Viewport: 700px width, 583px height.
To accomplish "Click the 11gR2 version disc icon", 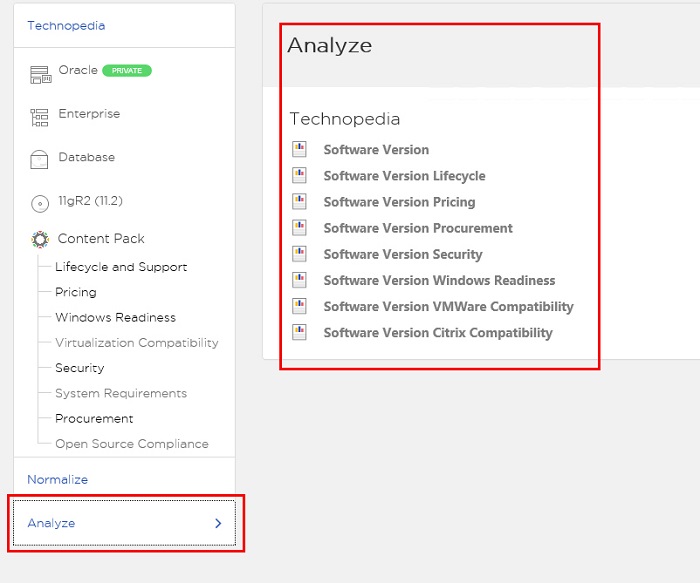I will [x=40, y=204].
